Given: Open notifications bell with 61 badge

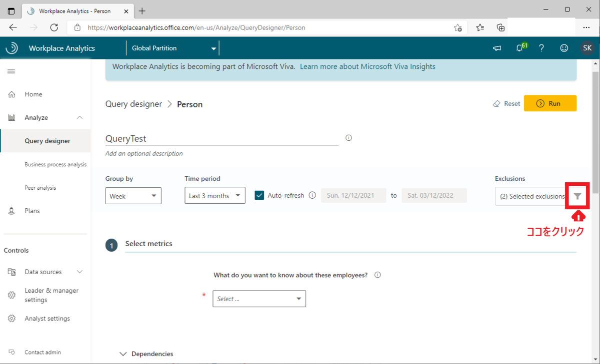Looking at the screenshot, I should point(520,47).
